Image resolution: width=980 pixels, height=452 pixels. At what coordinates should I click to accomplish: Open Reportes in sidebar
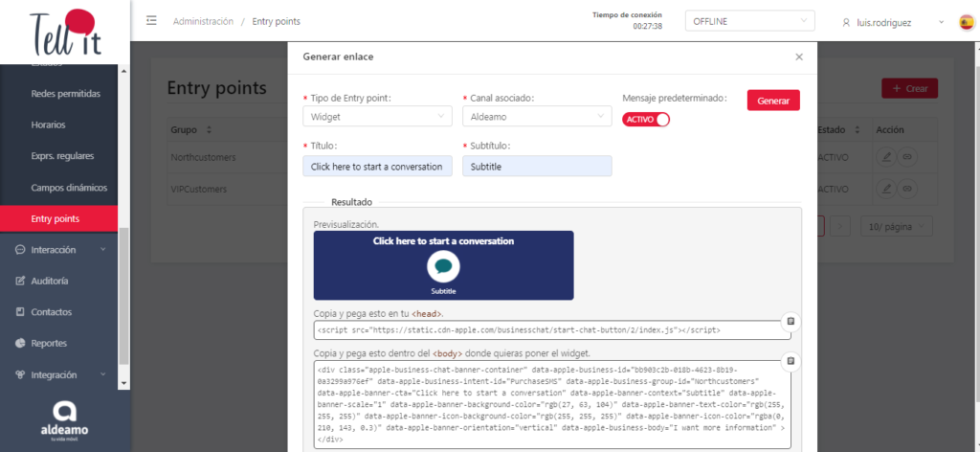click(x=49, y=343)
